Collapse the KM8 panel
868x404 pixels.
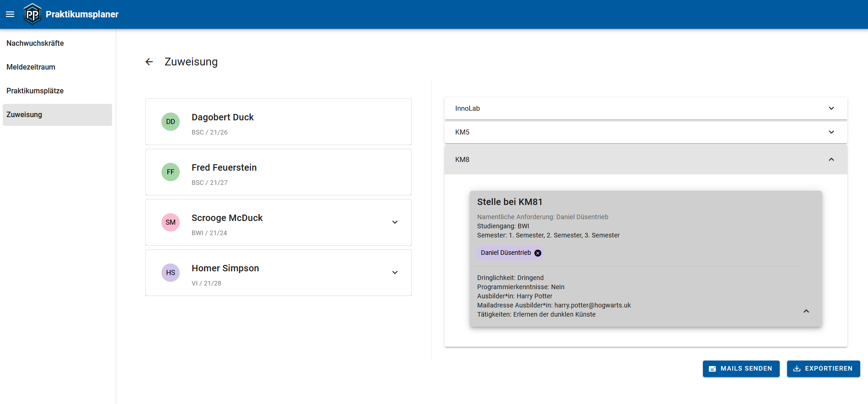pos(831,160)
